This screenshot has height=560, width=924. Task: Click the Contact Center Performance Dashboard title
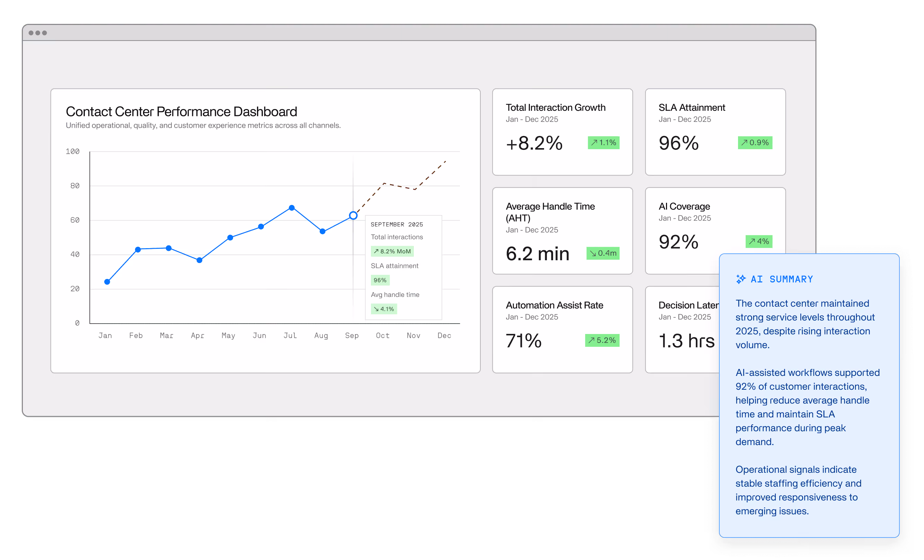click(181, 111)
